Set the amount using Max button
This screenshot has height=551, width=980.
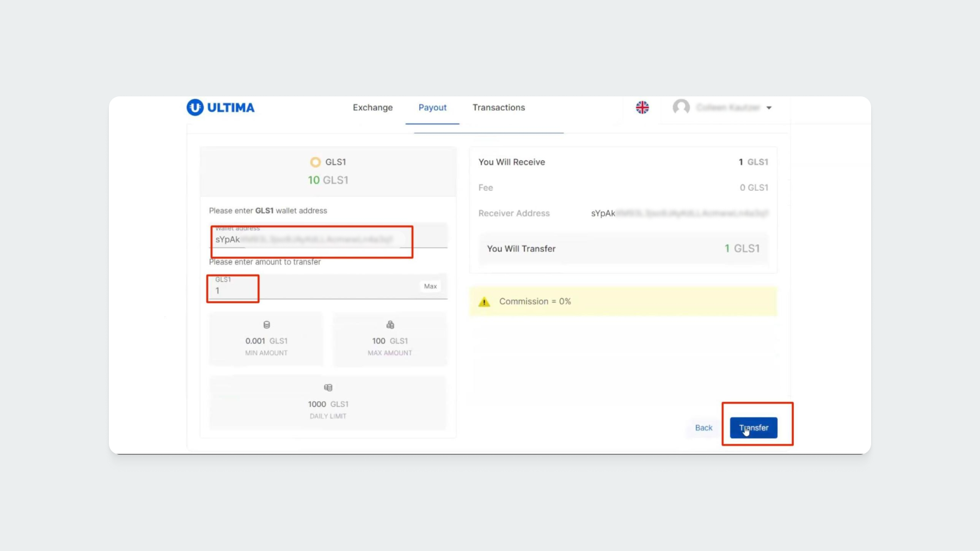pos(430,286)
